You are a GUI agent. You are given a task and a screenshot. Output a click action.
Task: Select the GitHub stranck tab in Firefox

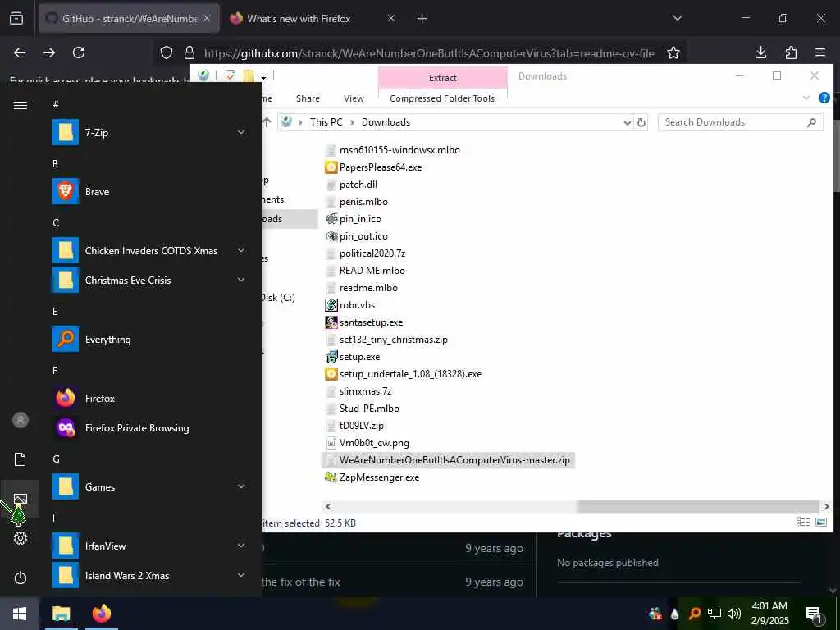point(129,18)
